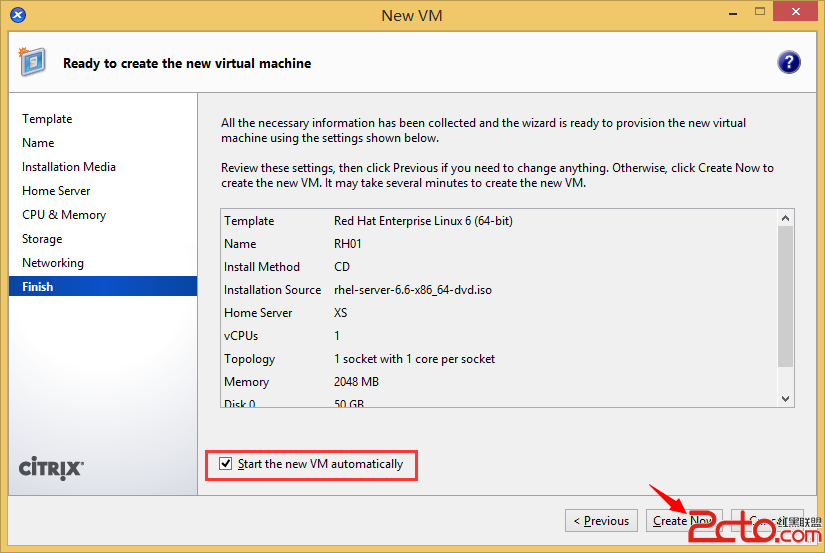The height and width of the screenshot is (553, 825).
Task: Close the New VM window
Action: pyautogui.click(x=796, y=12)
